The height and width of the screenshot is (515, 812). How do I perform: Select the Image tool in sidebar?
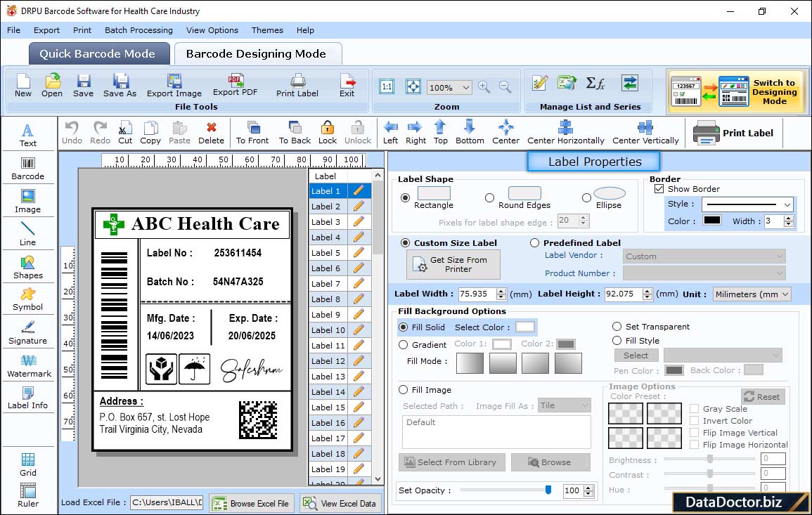click(28, 202)
